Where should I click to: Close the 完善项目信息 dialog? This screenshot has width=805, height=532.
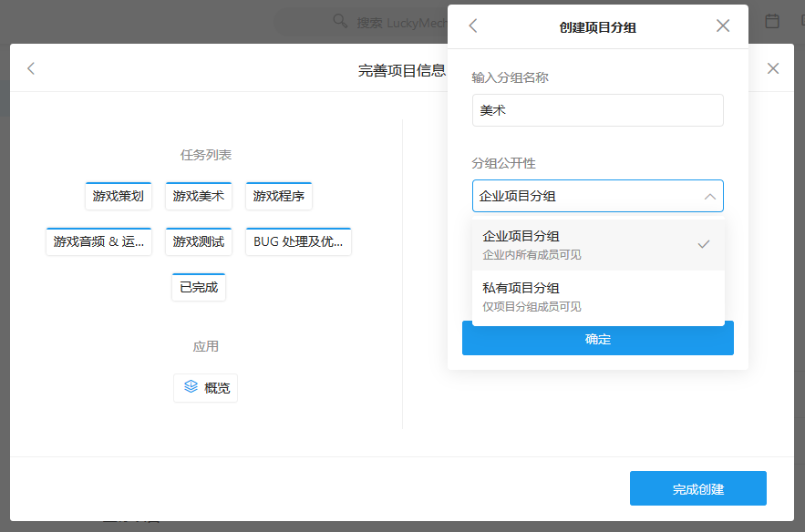(x=773, y=67)
